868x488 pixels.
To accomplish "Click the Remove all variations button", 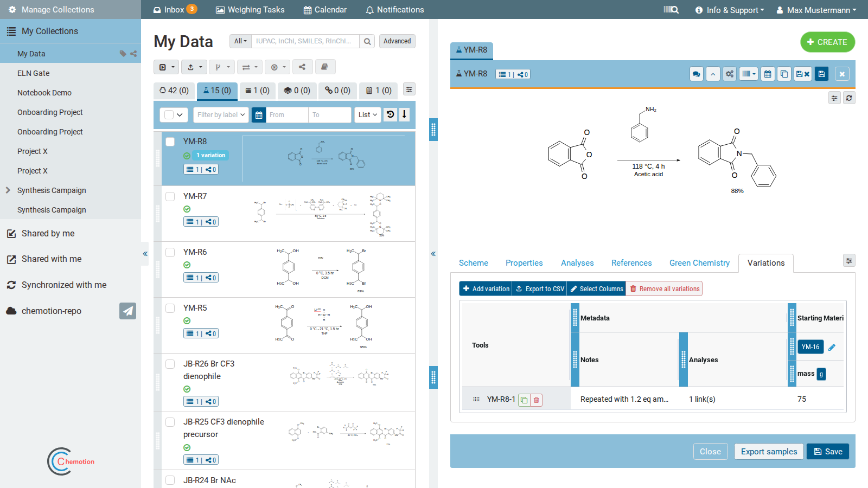I will coord(665,289).
